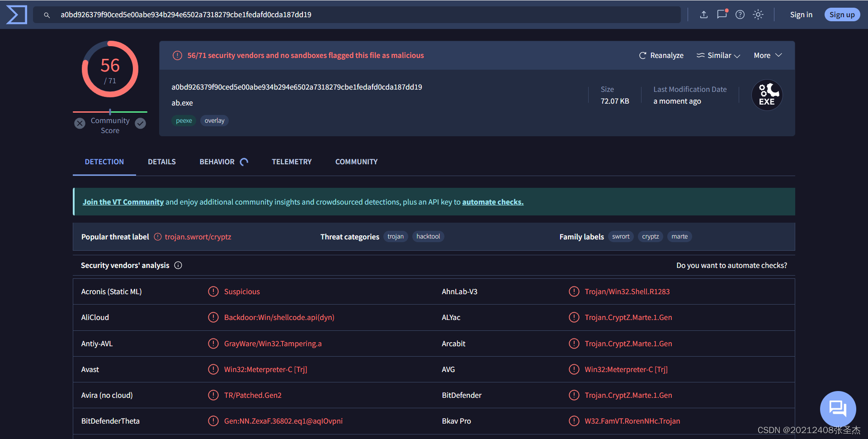Click the community score slider bar

(110, 112)
